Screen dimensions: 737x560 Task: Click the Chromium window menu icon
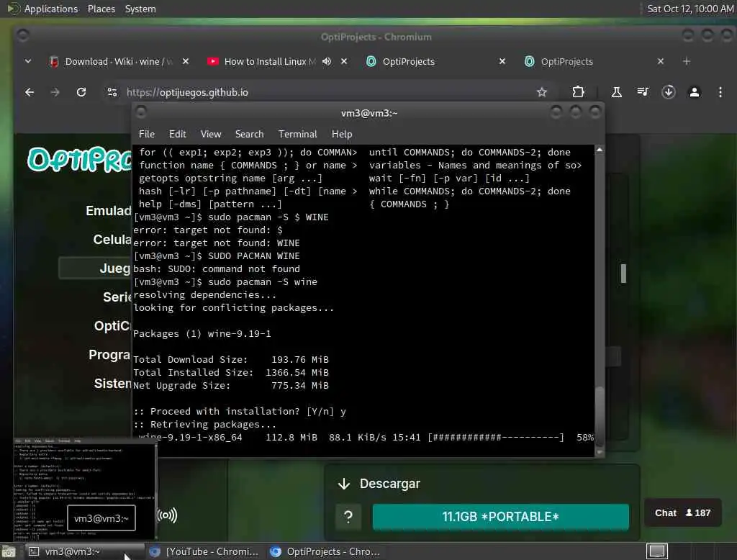pyautogui.click(x=22, y=36)
